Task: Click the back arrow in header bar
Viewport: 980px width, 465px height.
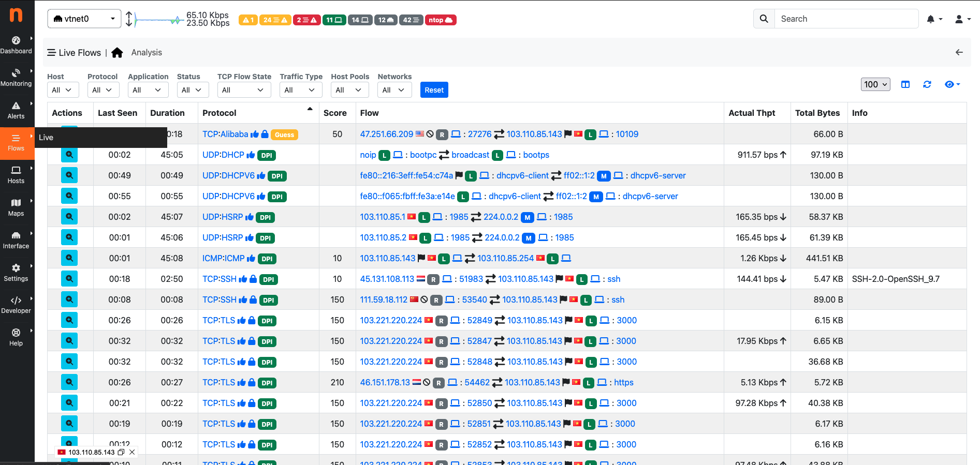Action: tap(959, 52)
